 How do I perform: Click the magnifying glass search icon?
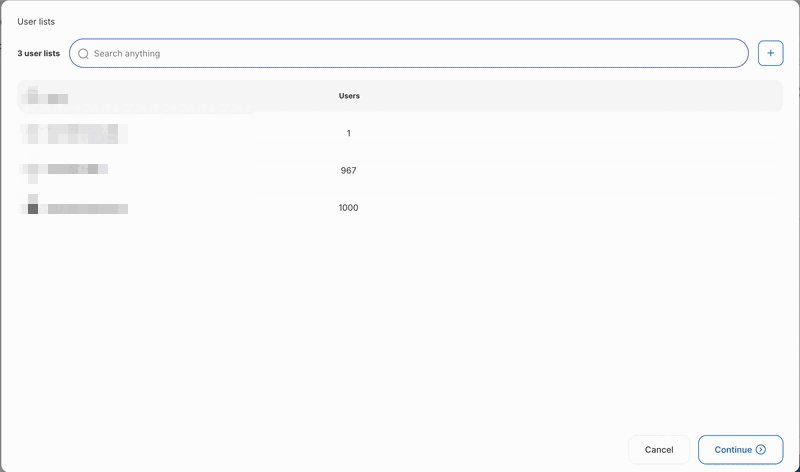(84, 54)
